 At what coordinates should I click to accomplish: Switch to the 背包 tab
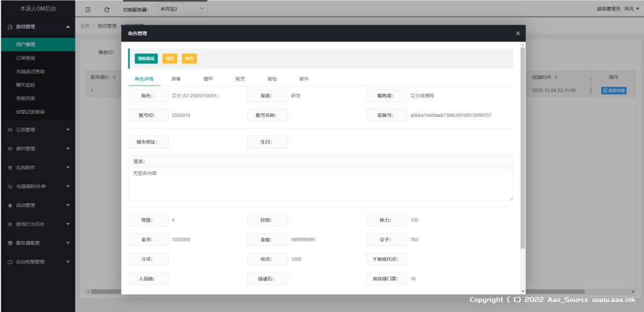272,79
